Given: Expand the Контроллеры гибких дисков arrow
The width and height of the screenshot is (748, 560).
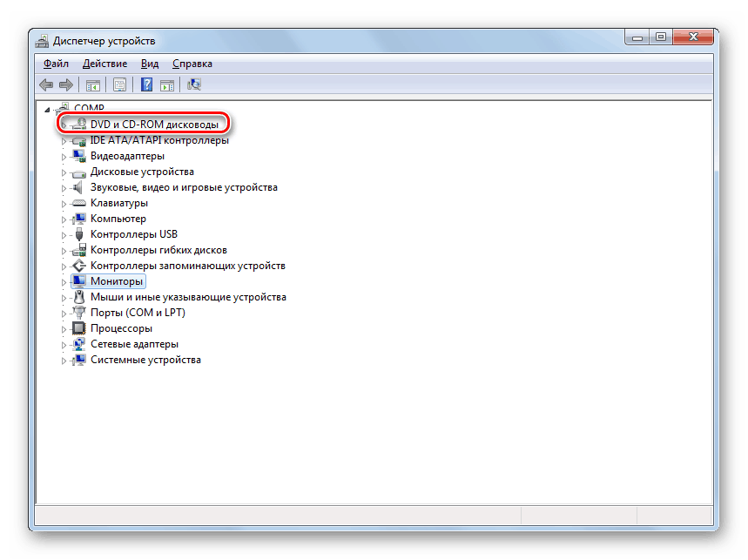Looking at the screenshot, I should click(x=64, y=251).
